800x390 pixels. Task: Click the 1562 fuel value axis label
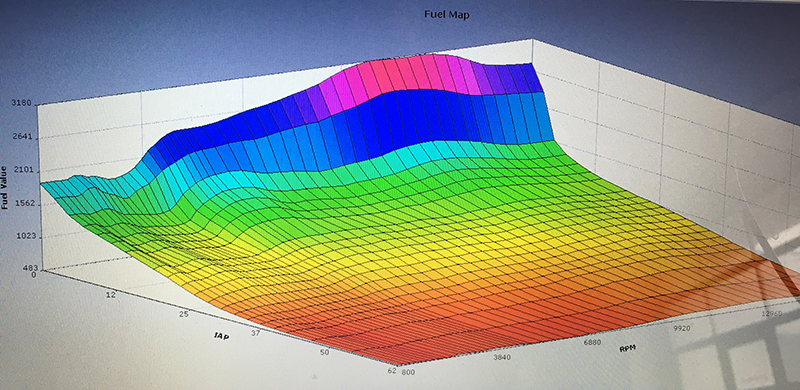click(x=25, y=203)
